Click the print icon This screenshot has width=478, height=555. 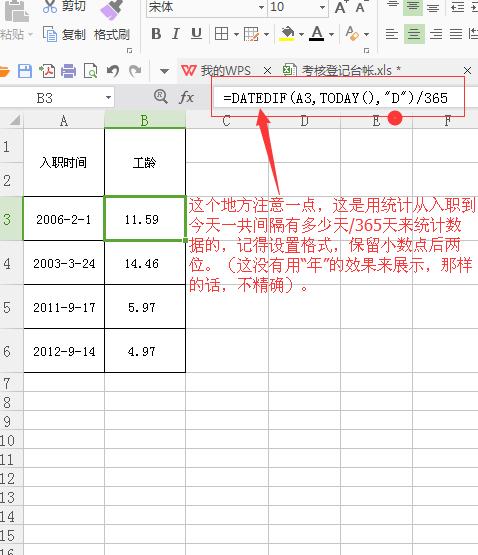[68, 71]
